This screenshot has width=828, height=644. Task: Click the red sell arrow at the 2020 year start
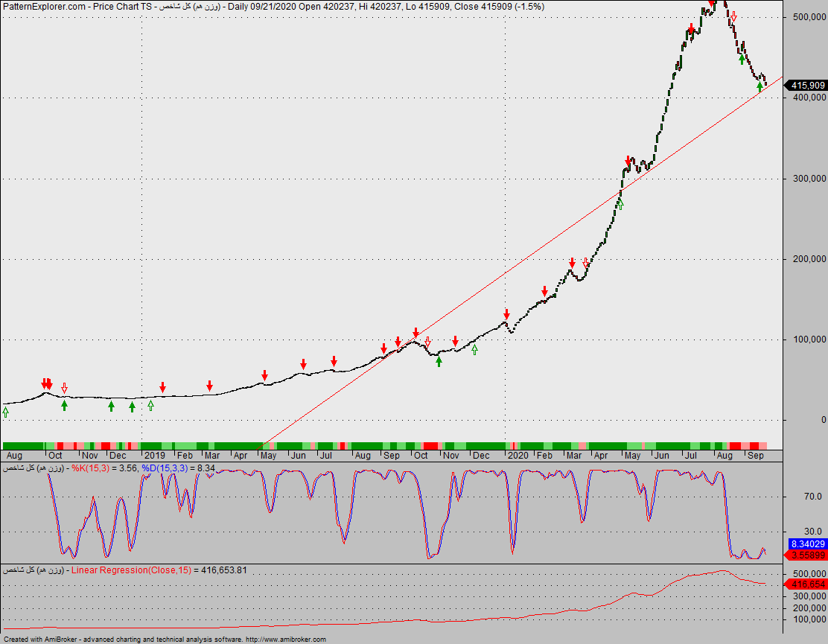click(x=507, y=315)
